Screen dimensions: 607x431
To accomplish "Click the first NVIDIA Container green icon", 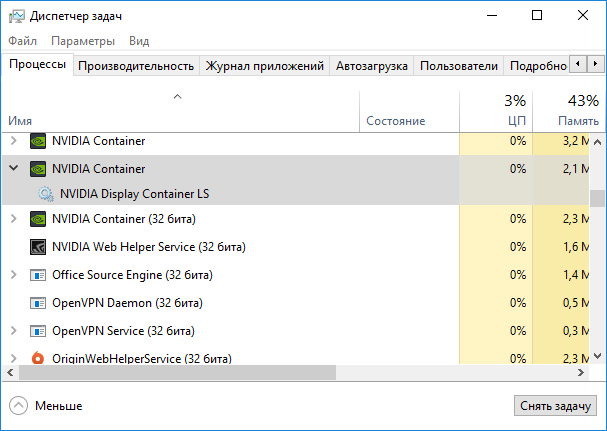I will [38, 141].
